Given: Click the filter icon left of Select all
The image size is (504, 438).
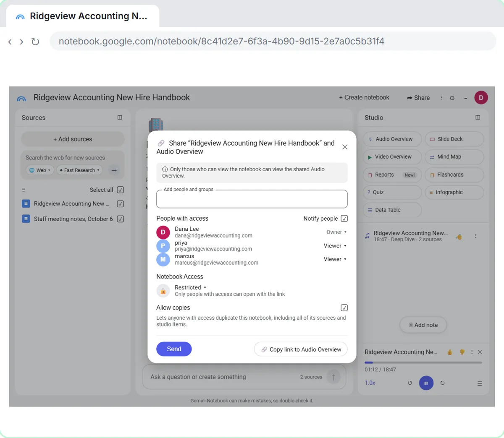Looking at the screenshot, I should click(x=24, y=190).
